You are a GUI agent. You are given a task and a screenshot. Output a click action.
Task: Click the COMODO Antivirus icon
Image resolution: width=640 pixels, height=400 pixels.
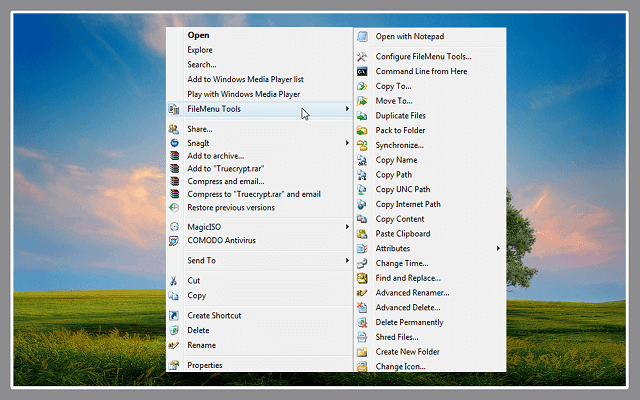(175, 240)
